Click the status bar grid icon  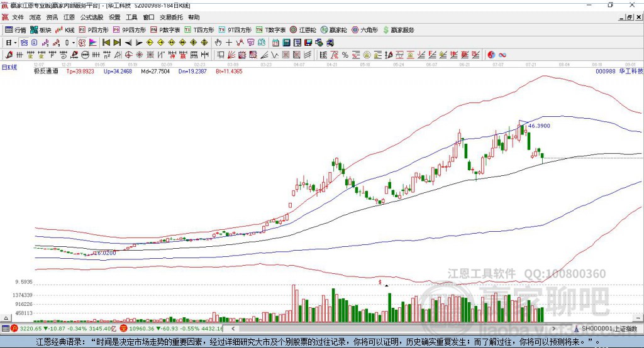5,329
